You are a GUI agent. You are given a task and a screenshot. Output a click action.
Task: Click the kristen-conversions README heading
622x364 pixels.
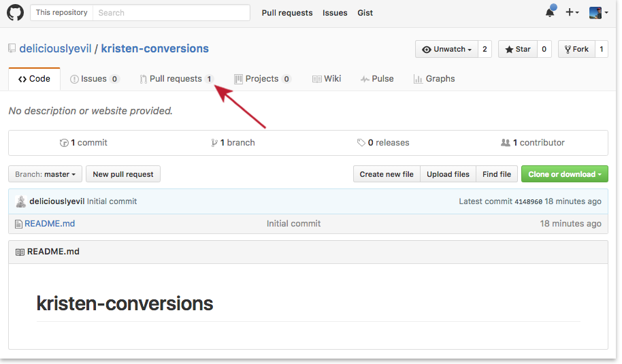click(125, 303)
